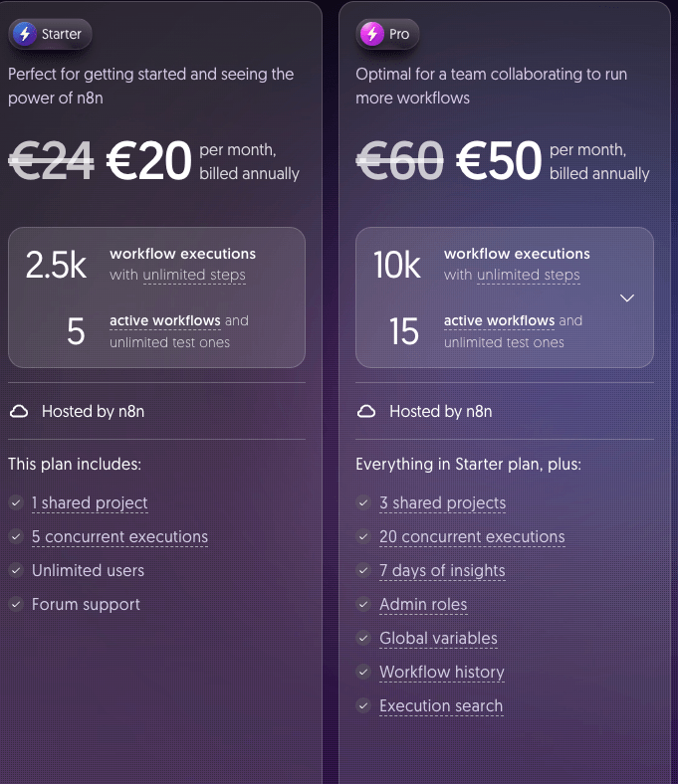Screen dimensions: 678x784
Task: Expand the Pro executions dropdown chevron
Action: tap(627, 297)
